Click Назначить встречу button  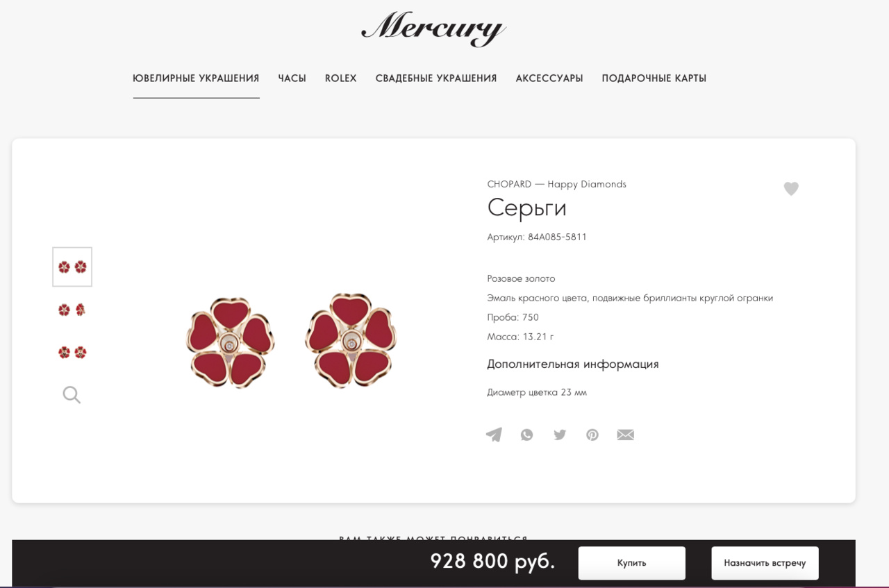tap(765, 563)
